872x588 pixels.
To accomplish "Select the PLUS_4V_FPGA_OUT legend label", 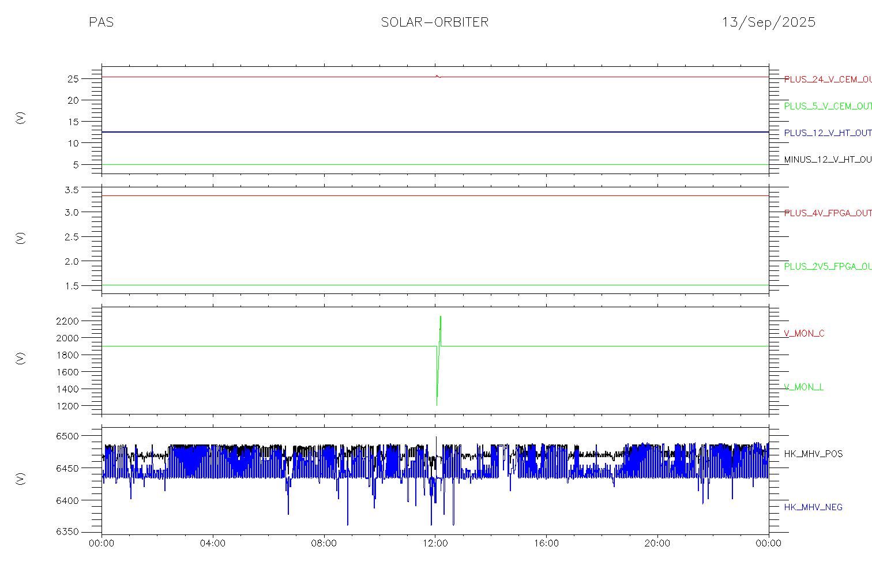I will point(828,213).
